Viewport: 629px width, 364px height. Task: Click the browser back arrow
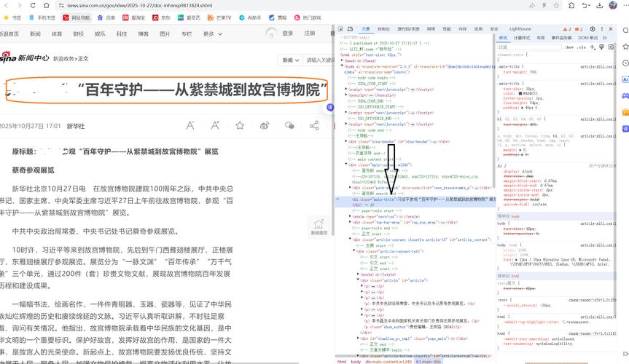point(6,5)
